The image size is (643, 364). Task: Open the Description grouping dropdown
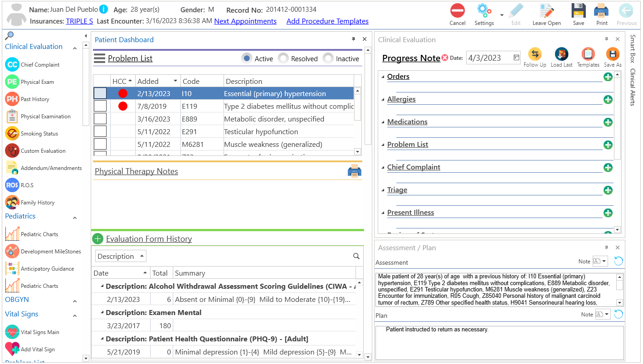point(121,256)
